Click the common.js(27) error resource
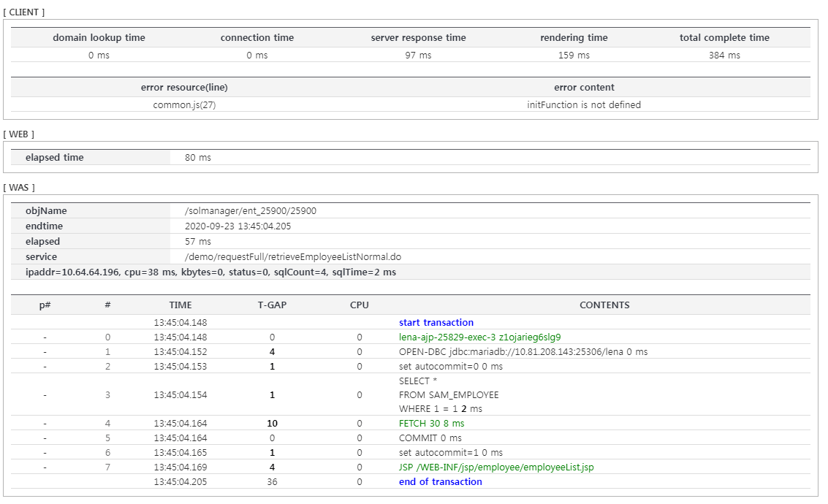This screenshot has height=504, width=828. (185, 104)
